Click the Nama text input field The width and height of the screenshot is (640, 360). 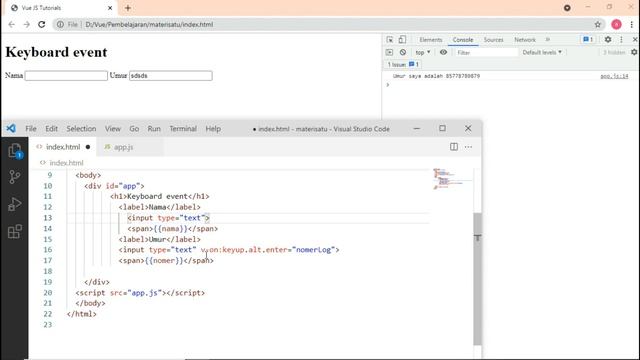coord(66,76)
